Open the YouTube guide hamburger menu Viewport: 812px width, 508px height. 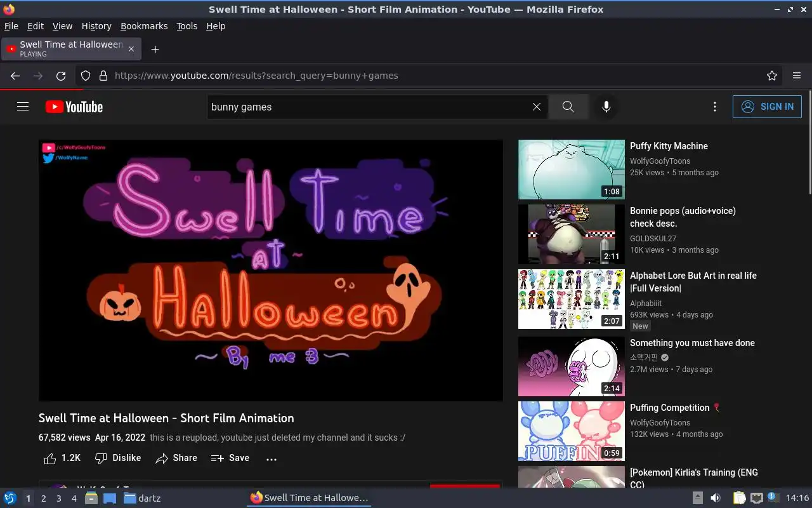pos(23,107)
